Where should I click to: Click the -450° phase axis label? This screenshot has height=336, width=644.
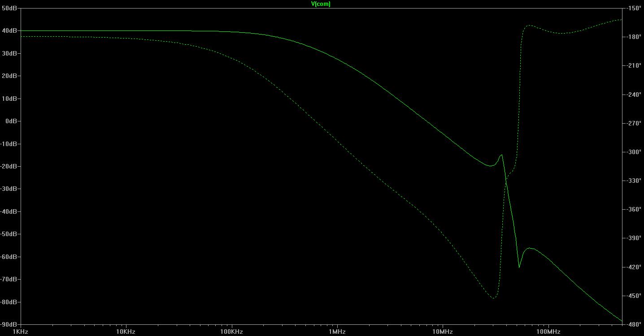tap(635, 296)
